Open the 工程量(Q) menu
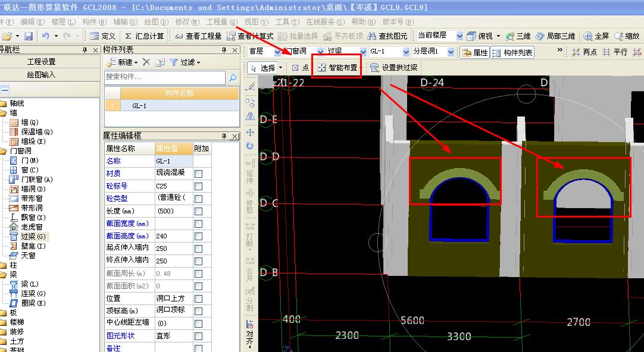The image size is (644, 352). pyautogui.click(x=221, y=22)
